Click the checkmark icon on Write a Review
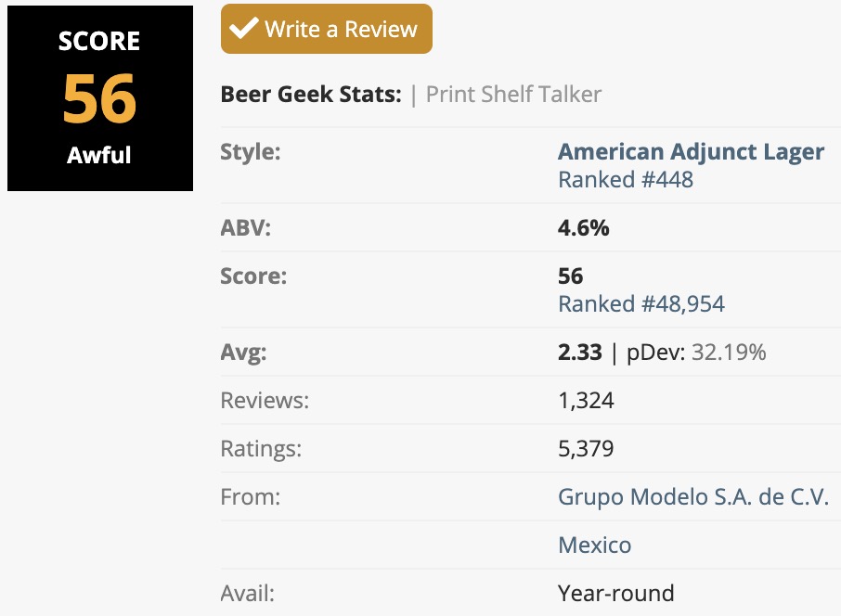This screenshot has width=841, height=616. pos(244,29)
